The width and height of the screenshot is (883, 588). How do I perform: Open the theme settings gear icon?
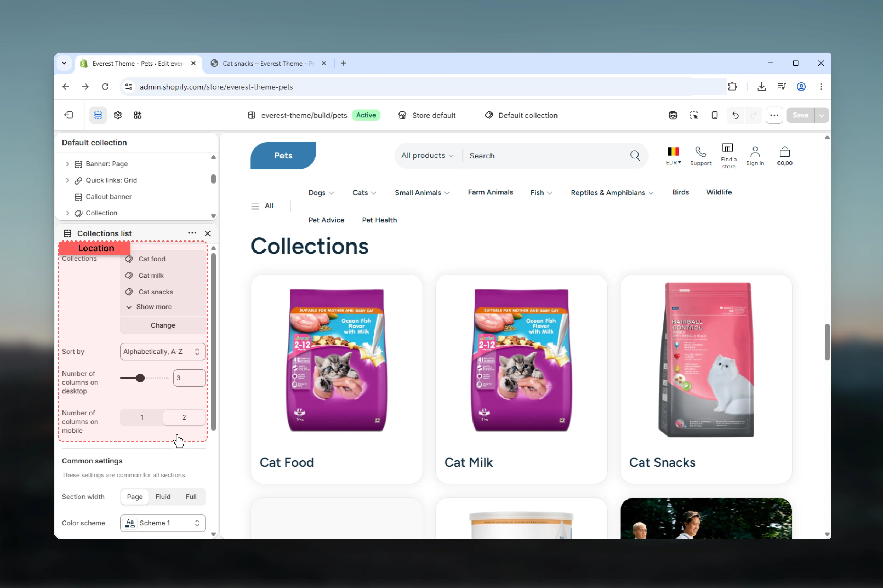[118, 115]
